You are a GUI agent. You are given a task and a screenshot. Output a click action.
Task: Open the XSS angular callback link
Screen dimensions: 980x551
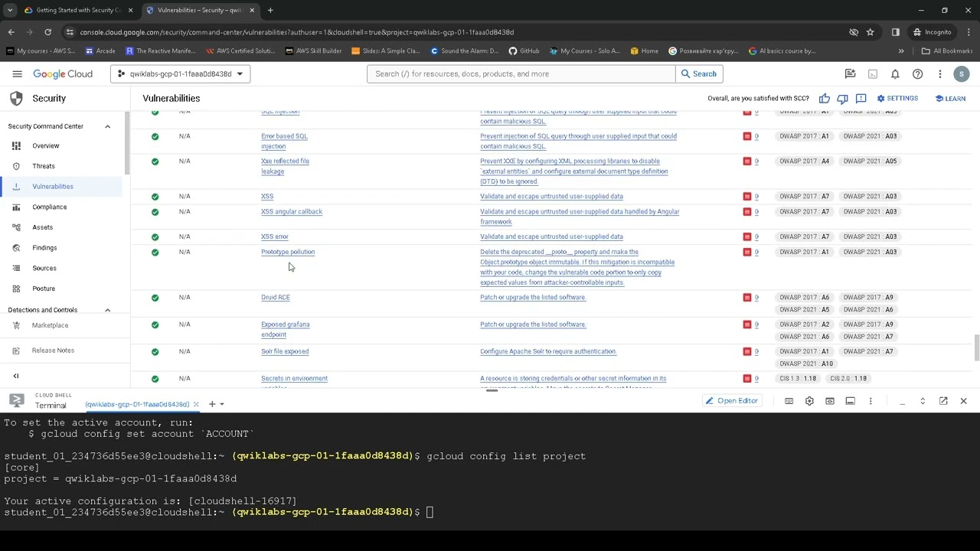coord(292,211)
